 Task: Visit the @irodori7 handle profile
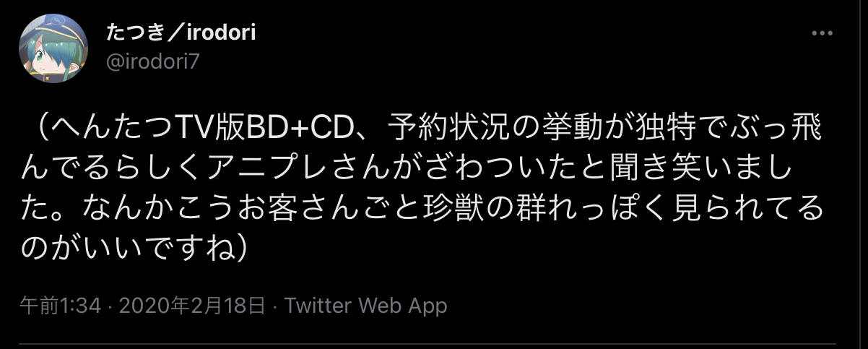pos(152,63)
